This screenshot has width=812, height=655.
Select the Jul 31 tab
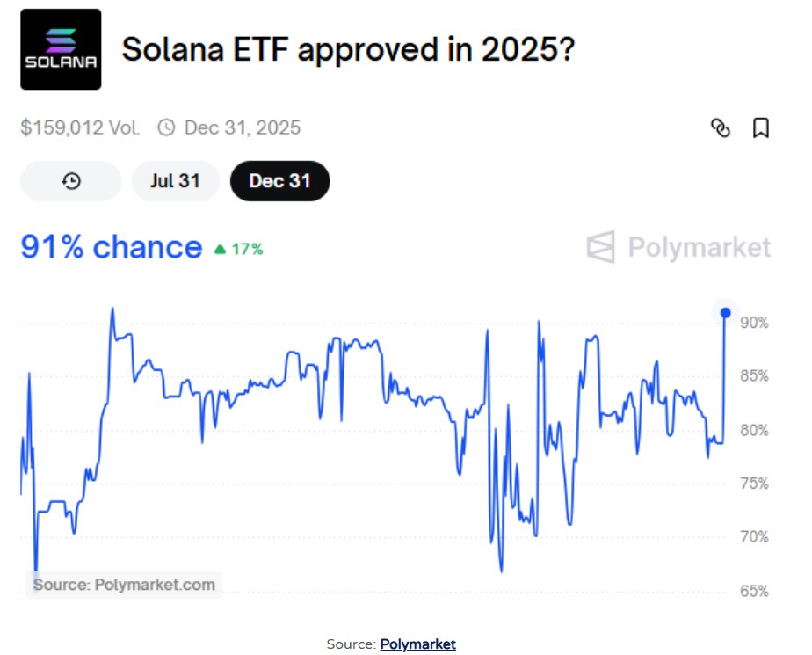pyautogui.click(x=176, y=181)
